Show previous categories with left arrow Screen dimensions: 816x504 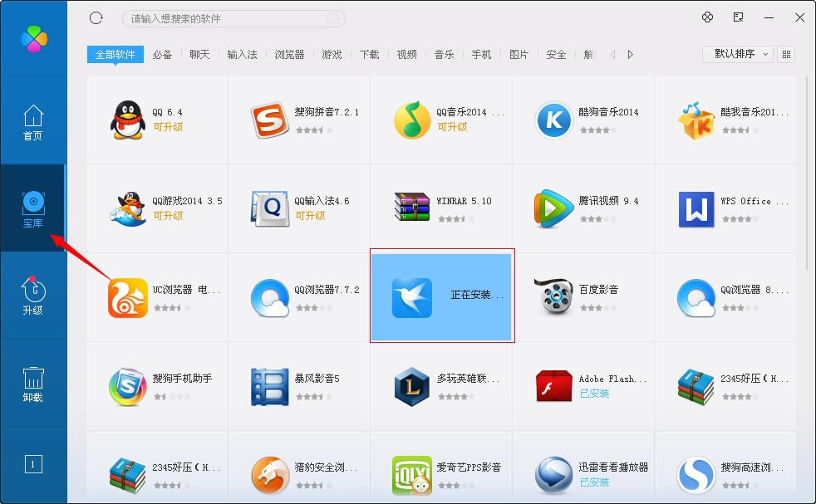coord(612,54)
